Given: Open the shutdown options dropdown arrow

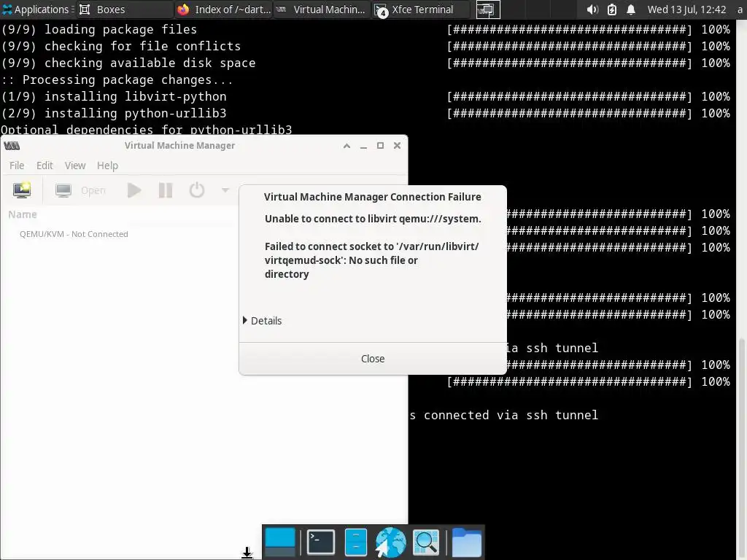Looking at the screenshot, I should click(x=225, y=190).
